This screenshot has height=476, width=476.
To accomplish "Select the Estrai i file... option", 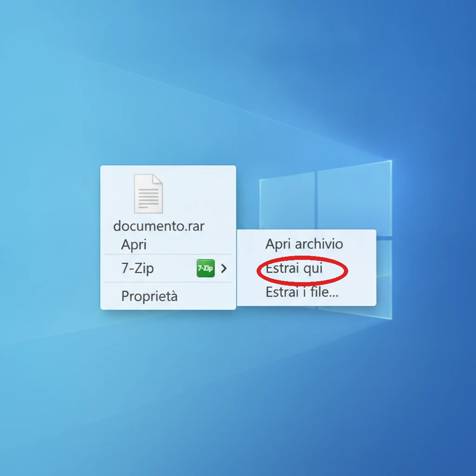I will click(302, 292).
